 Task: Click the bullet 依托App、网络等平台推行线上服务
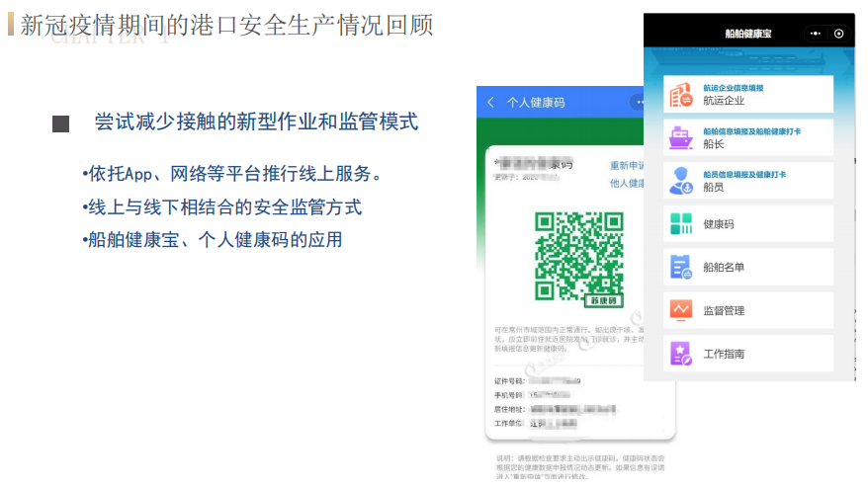pyautogui.click(x=232, y=174)
